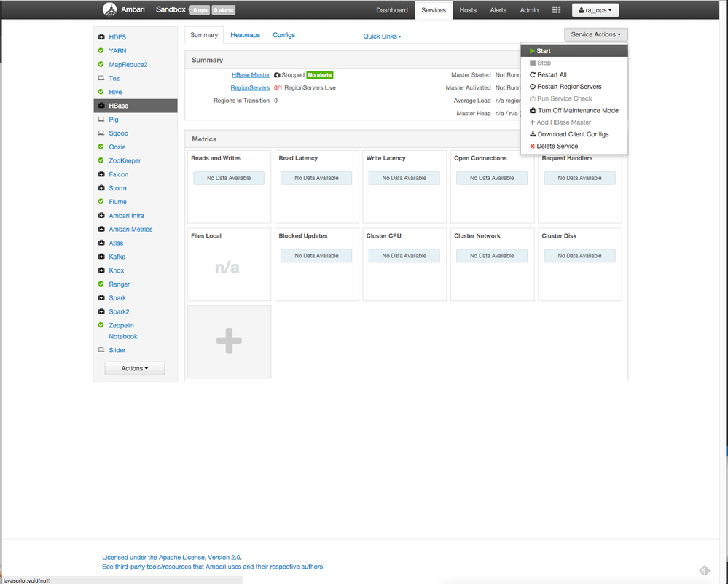The width and height of the screenshot is (728, 584).
Task: Click the Storm maintenance status icon
Action: pyautogui.click(x=101, y=187)
